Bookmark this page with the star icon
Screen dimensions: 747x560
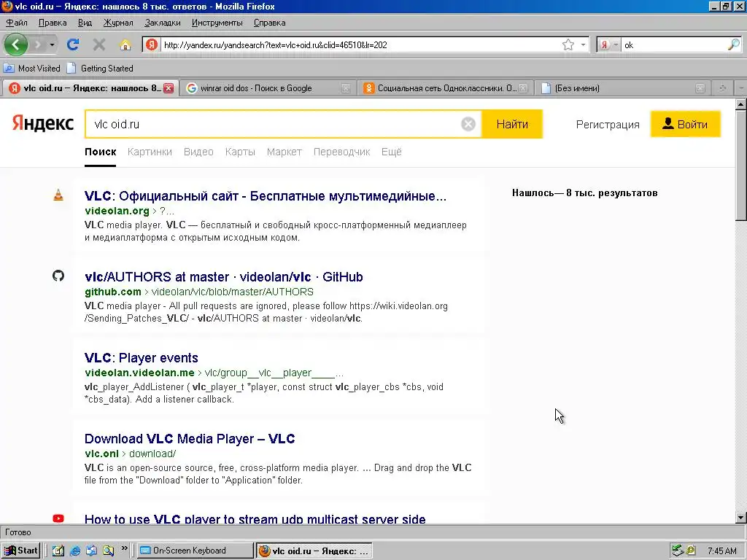pos(568,44)
